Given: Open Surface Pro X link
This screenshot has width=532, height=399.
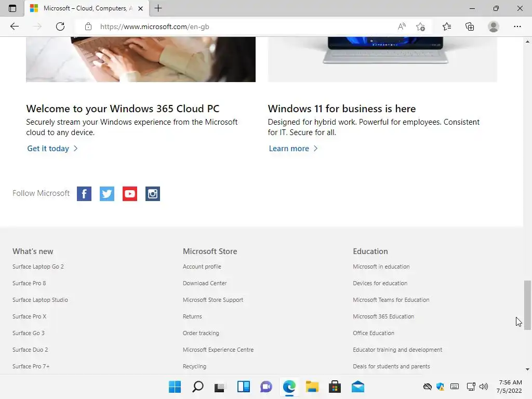Looking at the screenshot, I should pos(29,316).
